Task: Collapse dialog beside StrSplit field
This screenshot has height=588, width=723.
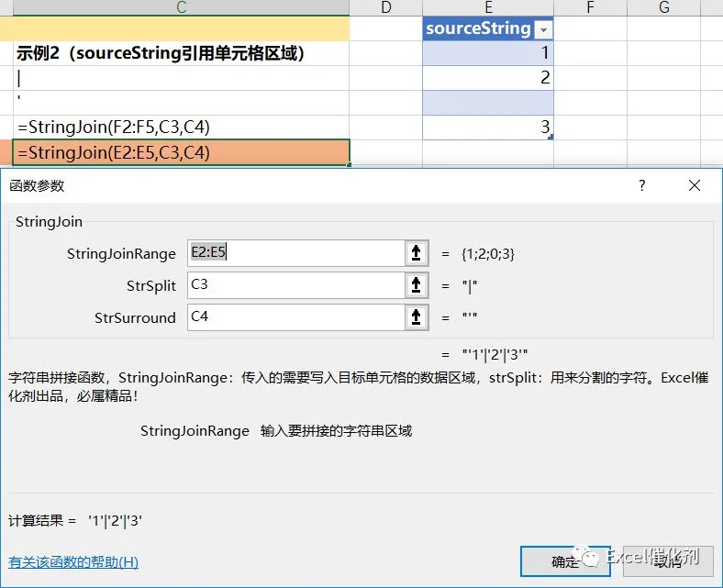Action: click(417, 285)
